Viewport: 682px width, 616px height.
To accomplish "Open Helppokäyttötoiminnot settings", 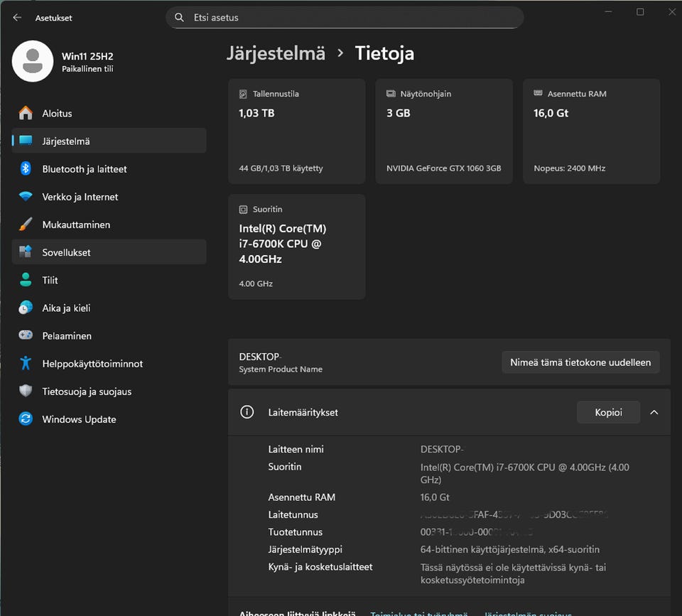I will [x=109, y=363].
